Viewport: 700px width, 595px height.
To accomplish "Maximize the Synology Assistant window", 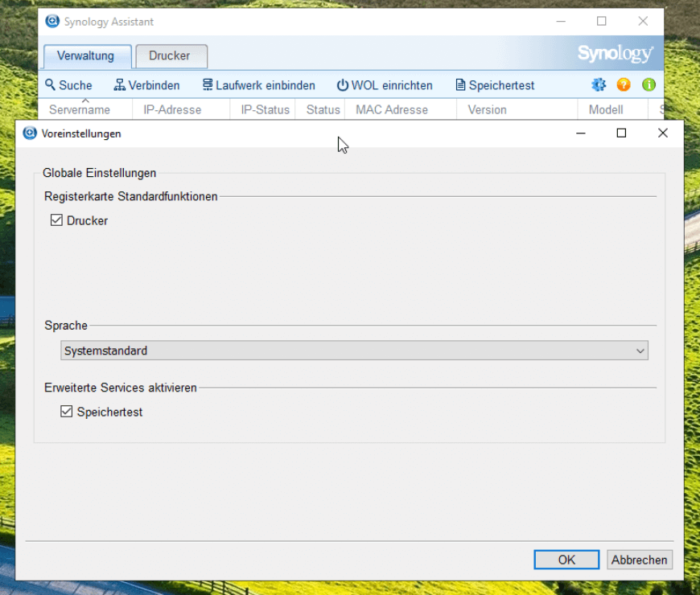I will click(x=601, y=21).
